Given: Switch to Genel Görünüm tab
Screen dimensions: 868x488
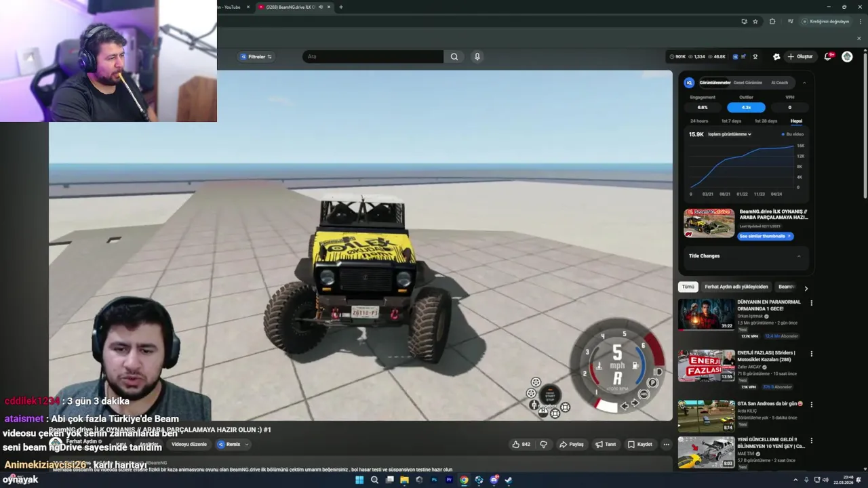Looking at the screenshot, I should pyautogui.click(x=748, y=83).
